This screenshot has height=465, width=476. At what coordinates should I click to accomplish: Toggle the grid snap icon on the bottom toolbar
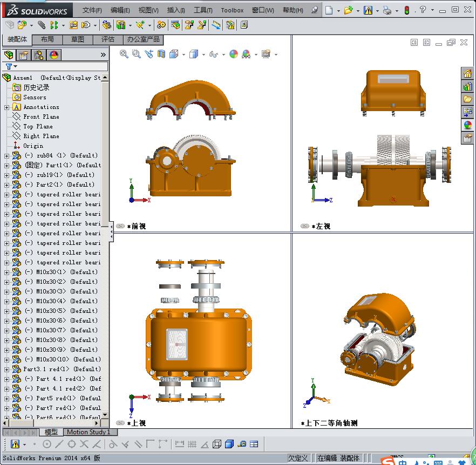click(192, 444)
